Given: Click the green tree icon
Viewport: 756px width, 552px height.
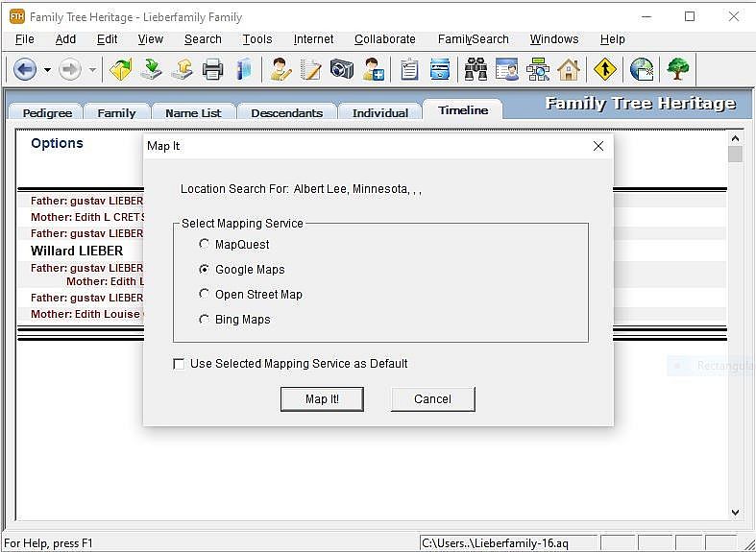Looking at the screenshot, I should 677,69.
